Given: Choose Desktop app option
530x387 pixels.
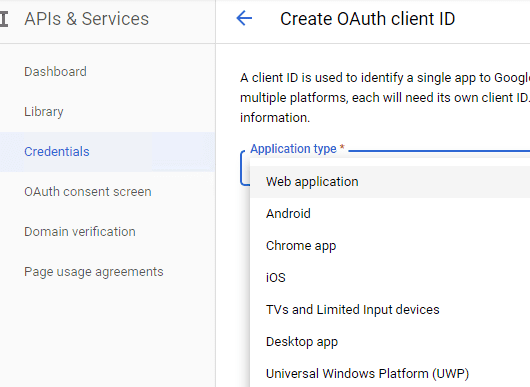Looking at the screenshot, I should (x=390, y=342).
